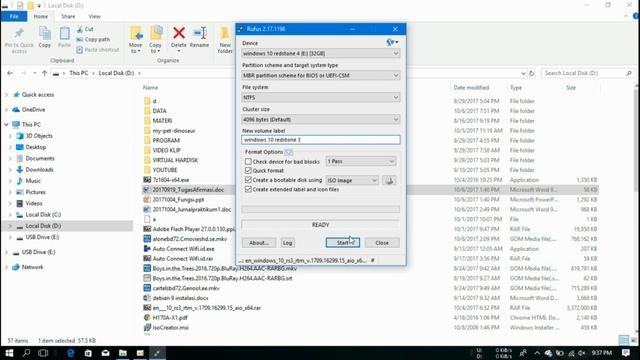Click the Rename icon in the ribbon
This screenshot has height=360, width=640.
tap(200, 38)
